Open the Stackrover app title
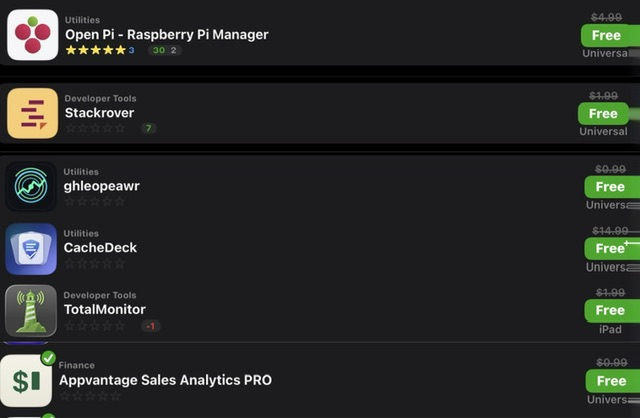 pyautogui.click(x=99, y=113)
